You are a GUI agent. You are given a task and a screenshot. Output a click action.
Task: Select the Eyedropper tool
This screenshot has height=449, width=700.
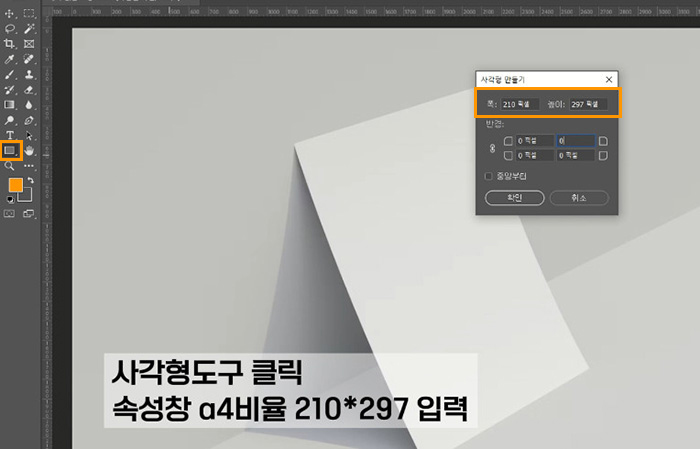coord(9,59)
